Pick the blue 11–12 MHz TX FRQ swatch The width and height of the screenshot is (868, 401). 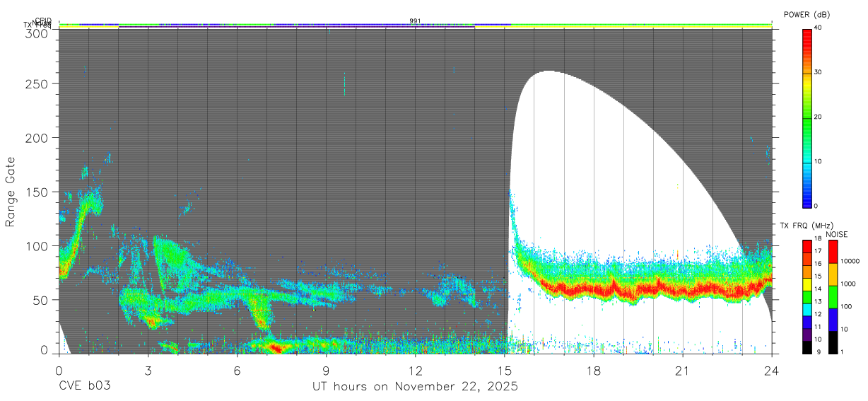(807, 322)
